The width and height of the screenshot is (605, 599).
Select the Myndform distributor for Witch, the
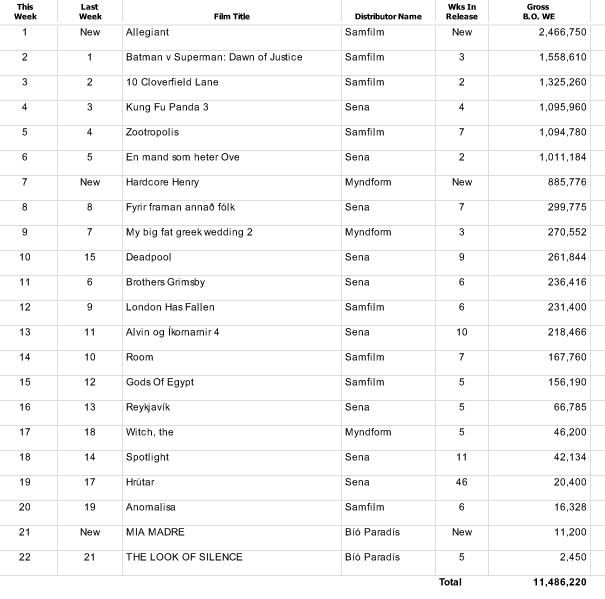pos(368,432)
